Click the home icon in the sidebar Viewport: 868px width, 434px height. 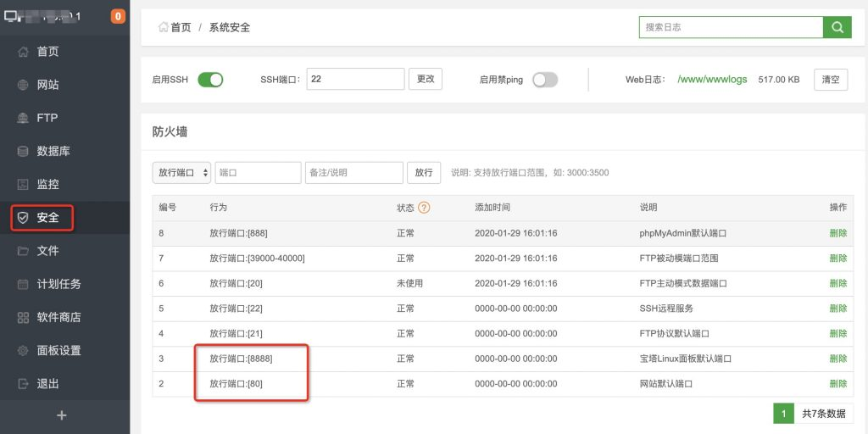(23, 52)
